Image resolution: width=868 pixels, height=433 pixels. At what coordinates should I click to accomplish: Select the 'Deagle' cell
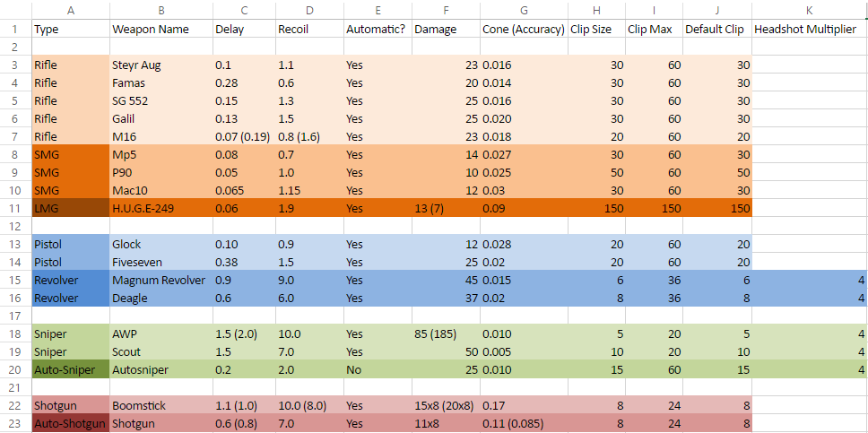coord(161,299)
